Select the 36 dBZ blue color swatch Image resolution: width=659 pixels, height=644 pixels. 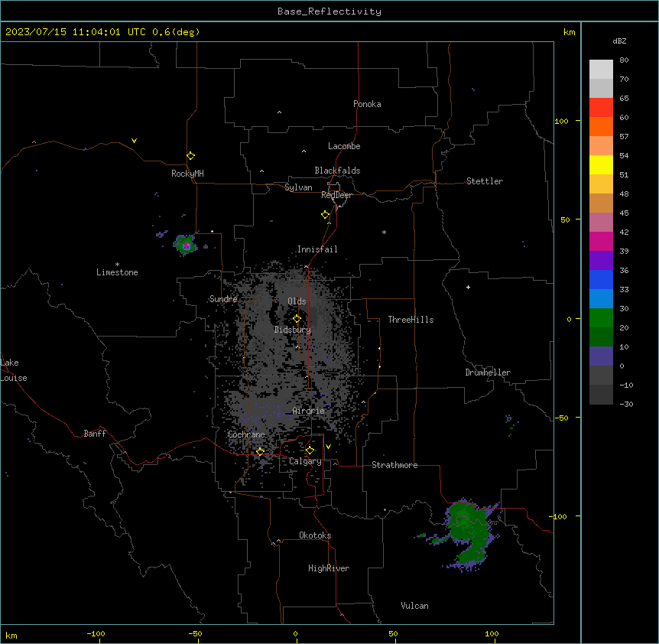601,279
